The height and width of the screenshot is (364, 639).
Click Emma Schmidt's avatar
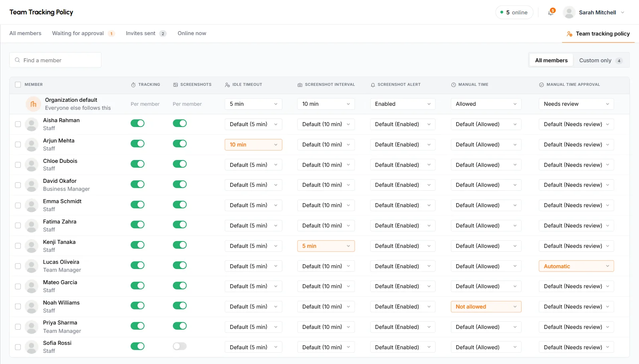point(32,205)
